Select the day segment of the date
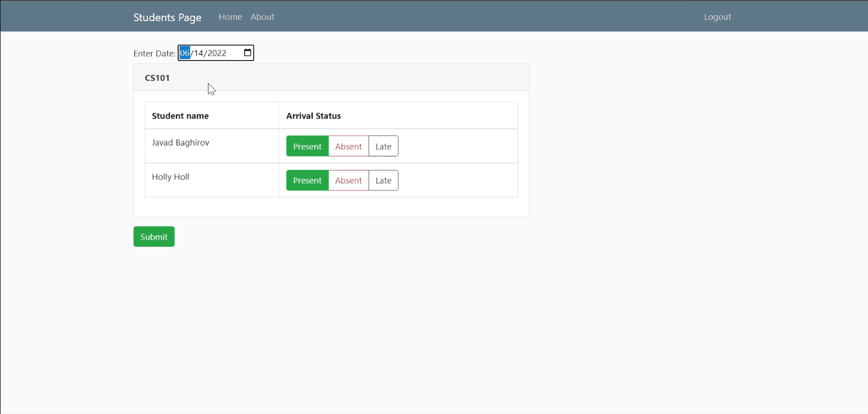 [199, 53]
